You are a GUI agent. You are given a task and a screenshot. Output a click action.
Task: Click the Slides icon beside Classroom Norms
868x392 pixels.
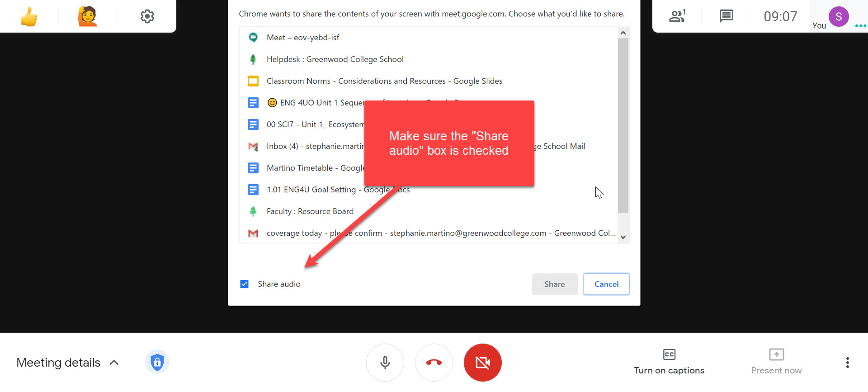(253, 81)
